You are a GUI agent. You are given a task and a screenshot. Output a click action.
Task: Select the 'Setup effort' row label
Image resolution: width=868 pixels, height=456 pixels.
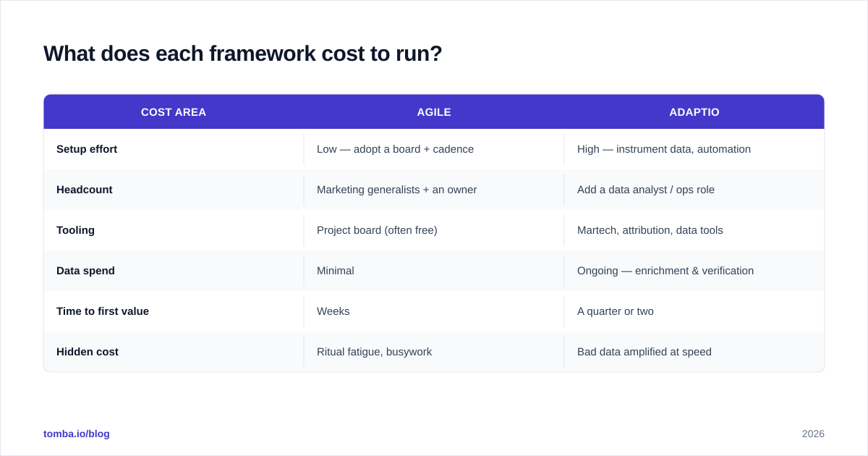click(87, 149)
